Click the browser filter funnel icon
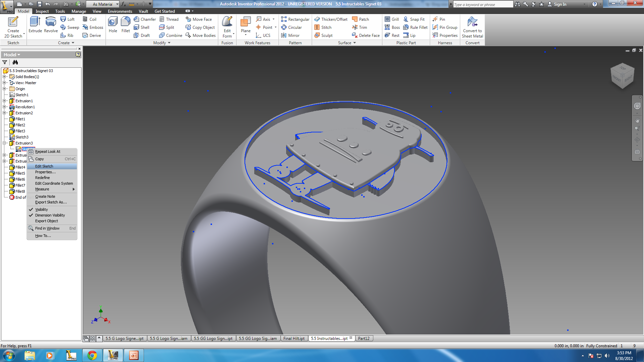Viewport: 644px width, 362px height. (x=5, y=62)
